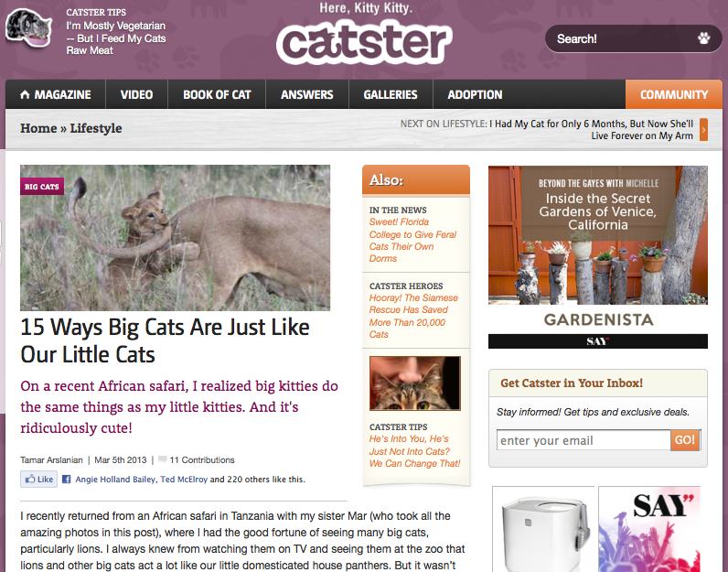Click the paw print search icon
Image resolution: width=728 pixels, height=572 pixels.
[704, 38]
